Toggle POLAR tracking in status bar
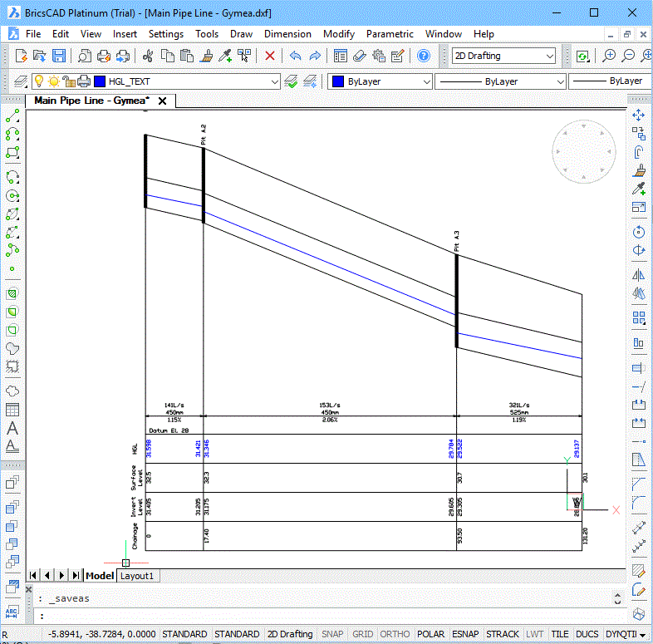This screenshot has height=644, width=653. point(430,634)
